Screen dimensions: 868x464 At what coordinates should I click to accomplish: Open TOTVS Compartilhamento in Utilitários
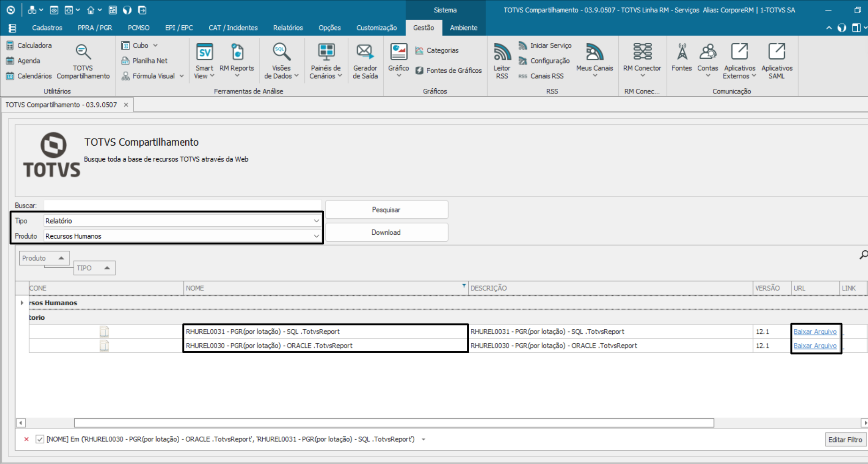tap(83, 61)
